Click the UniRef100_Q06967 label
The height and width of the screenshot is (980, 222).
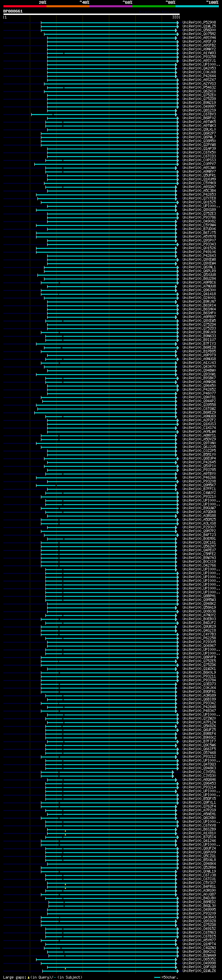click(x=199, y=646)
